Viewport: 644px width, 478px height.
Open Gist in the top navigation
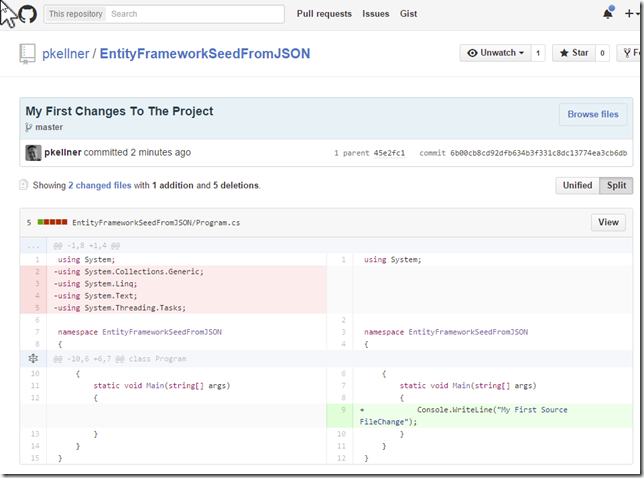tap(408, 14)
